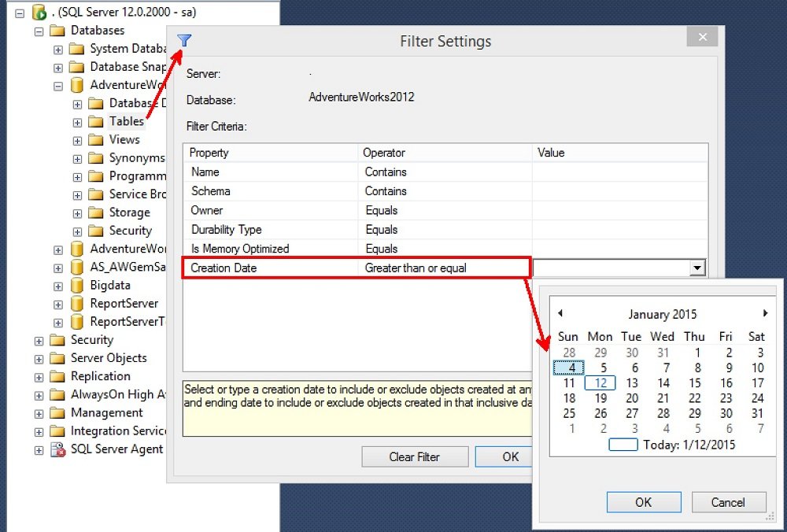
Task: Go to next month in calendar
Action: click(765, 313)
